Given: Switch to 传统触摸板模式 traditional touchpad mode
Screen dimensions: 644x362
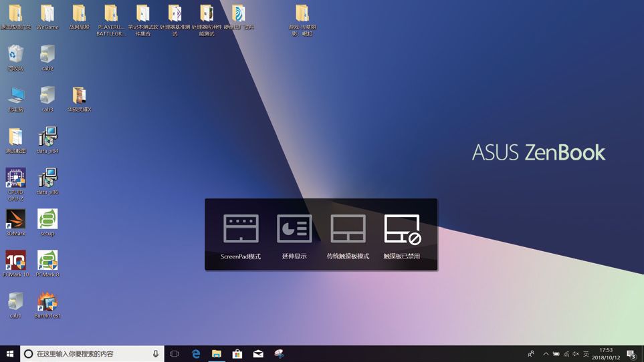Looking at the screenshot, I should tap(348, 236).
